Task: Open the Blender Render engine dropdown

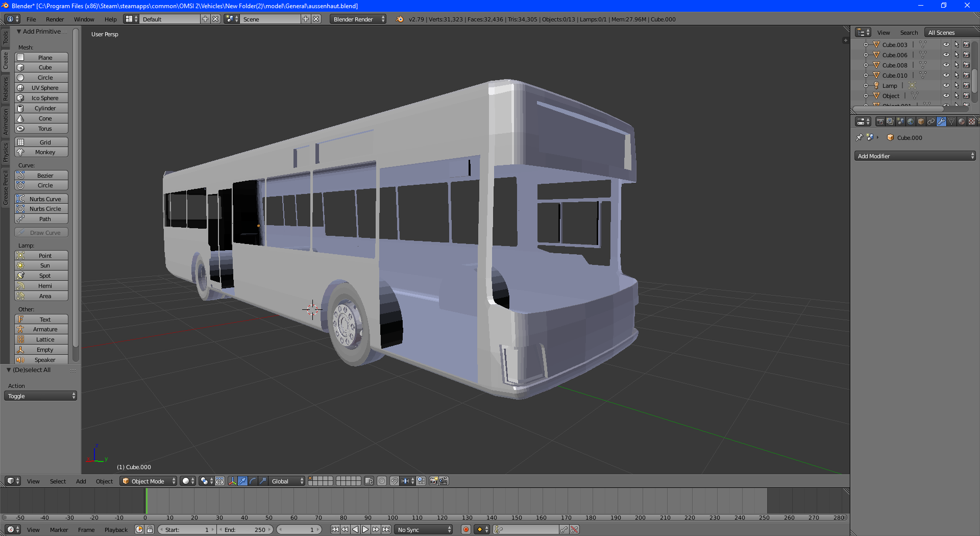Action: pos(358,19)
